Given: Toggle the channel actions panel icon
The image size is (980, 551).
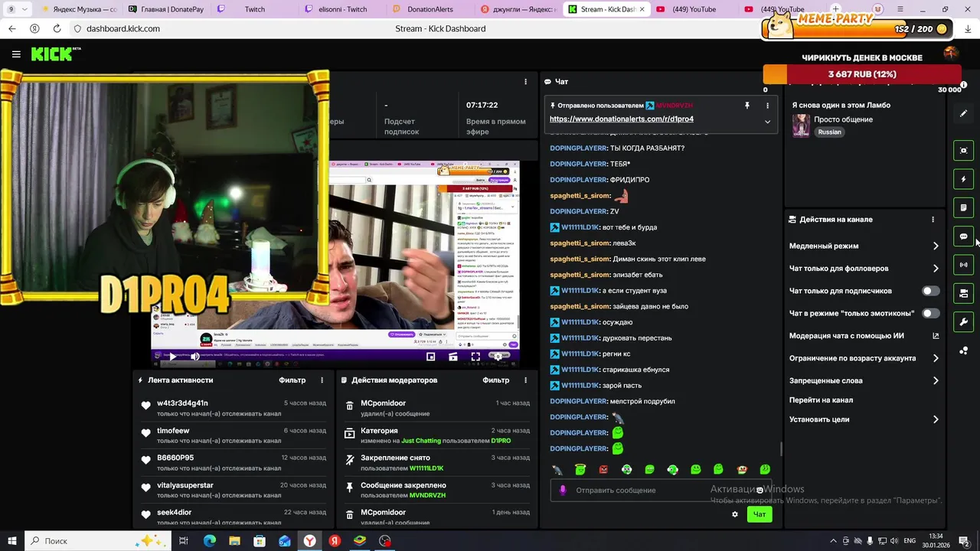Looking at the screenshot, I should click(964, 293).
